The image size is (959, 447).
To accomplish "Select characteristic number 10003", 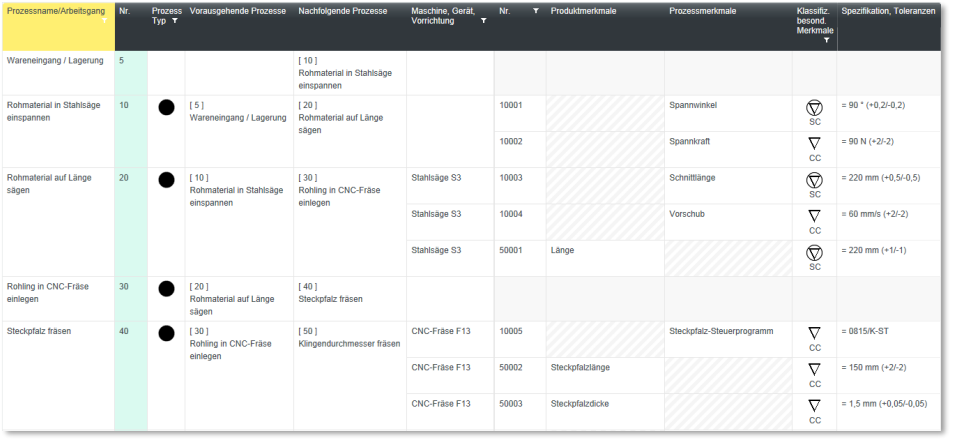I will coord(511,178).
